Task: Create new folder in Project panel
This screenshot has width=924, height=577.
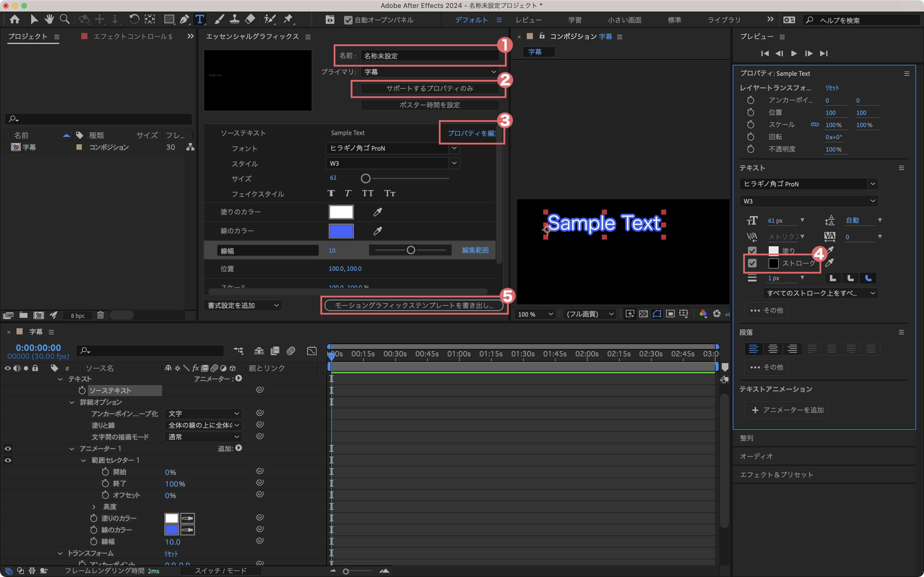Action: pyautogui.click(x=24, y=315)
